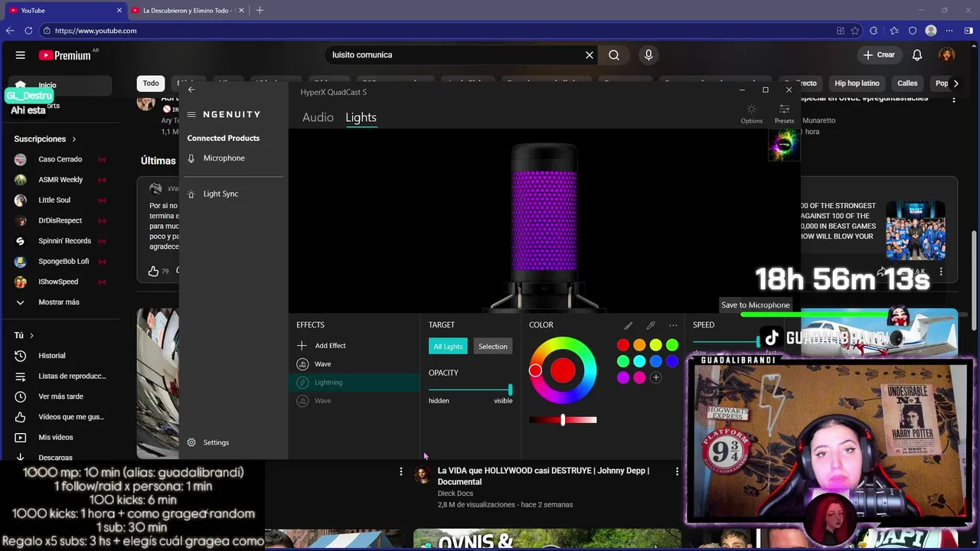Click YouTube search magnifier button
Viewport: 980px width, 551px height.
point(614,55)
